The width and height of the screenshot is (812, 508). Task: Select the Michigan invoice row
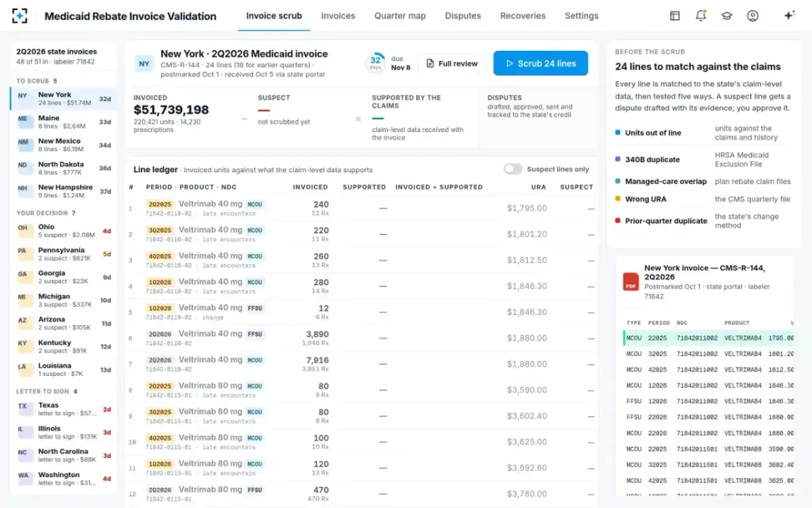tap(63, 300)
